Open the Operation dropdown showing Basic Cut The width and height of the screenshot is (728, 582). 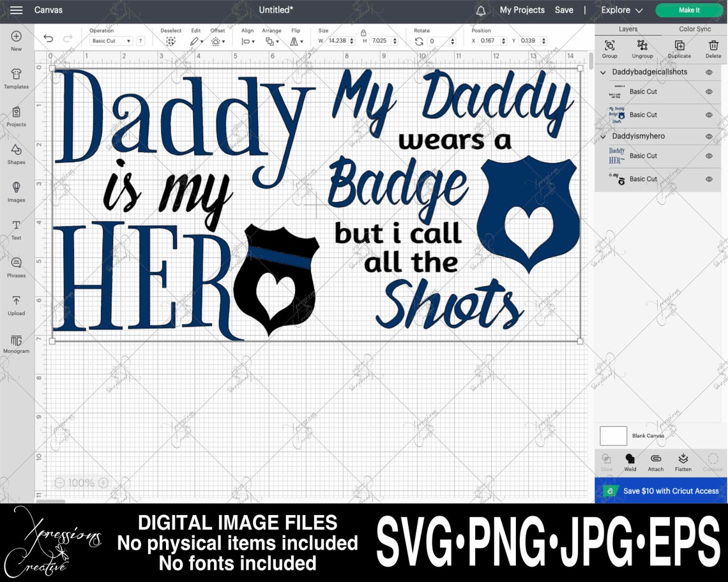[110, 40]
